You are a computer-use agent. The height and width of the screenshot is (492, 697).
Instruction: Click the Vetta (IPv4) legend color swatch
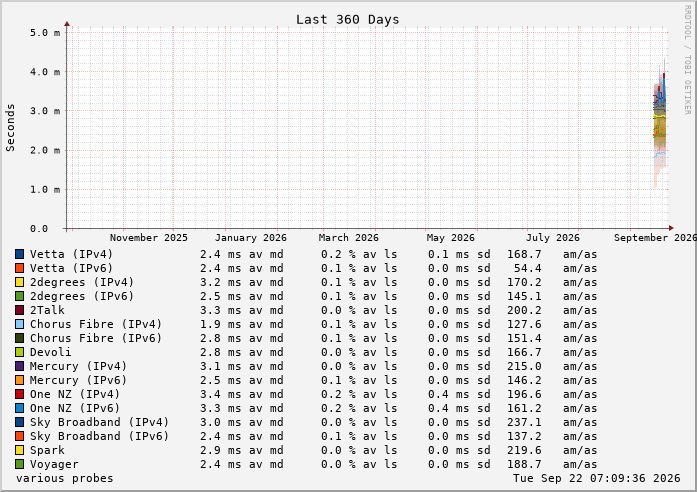pyautogui.click(x=20, y=254)
